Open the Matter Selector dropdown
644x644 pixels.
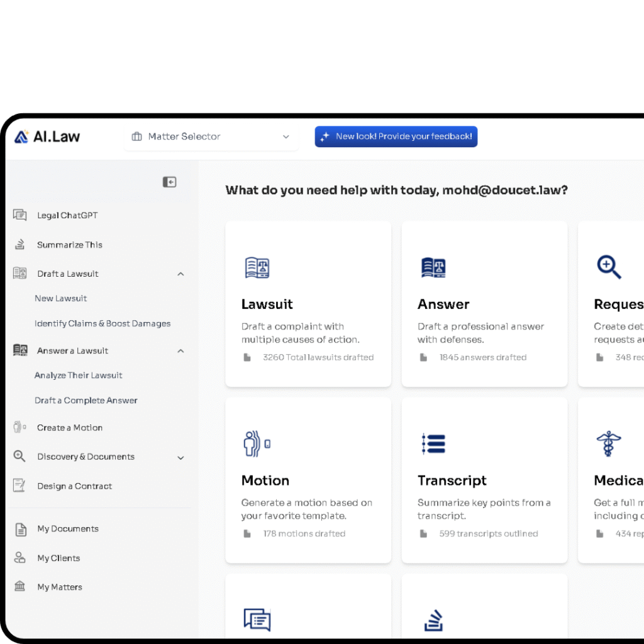211,136
